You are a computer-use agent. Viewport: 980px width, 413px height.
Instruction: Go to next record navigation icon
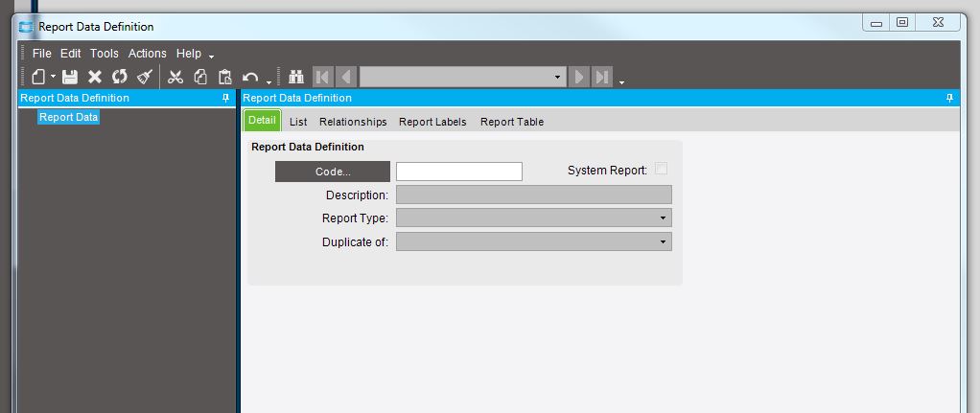tap(579, 77)
